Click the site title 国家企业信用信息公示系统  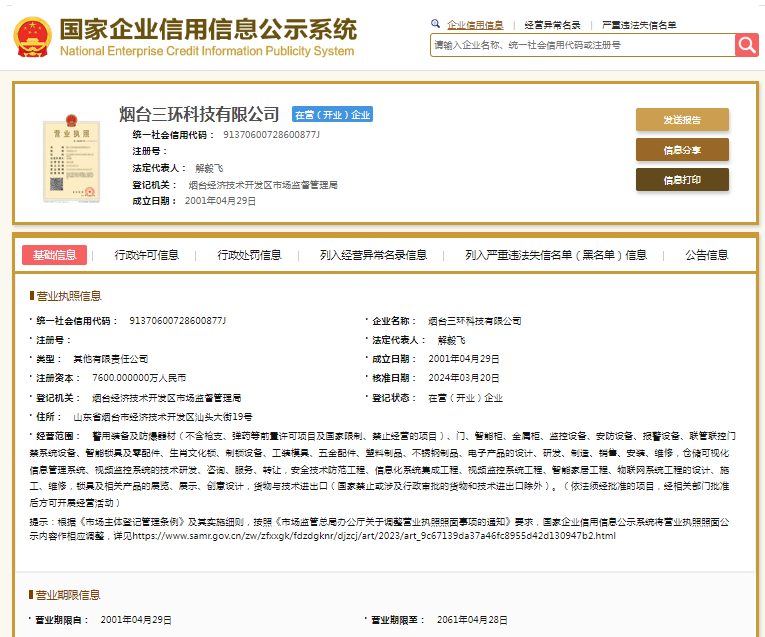pos(208,29)
